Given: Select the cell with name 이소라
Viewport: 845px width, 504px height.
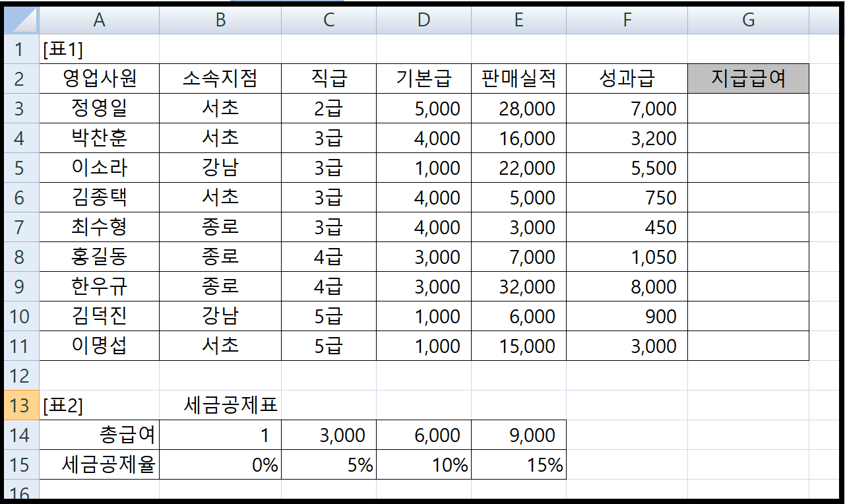Looking at the screenshot, I should pos(99,168).
